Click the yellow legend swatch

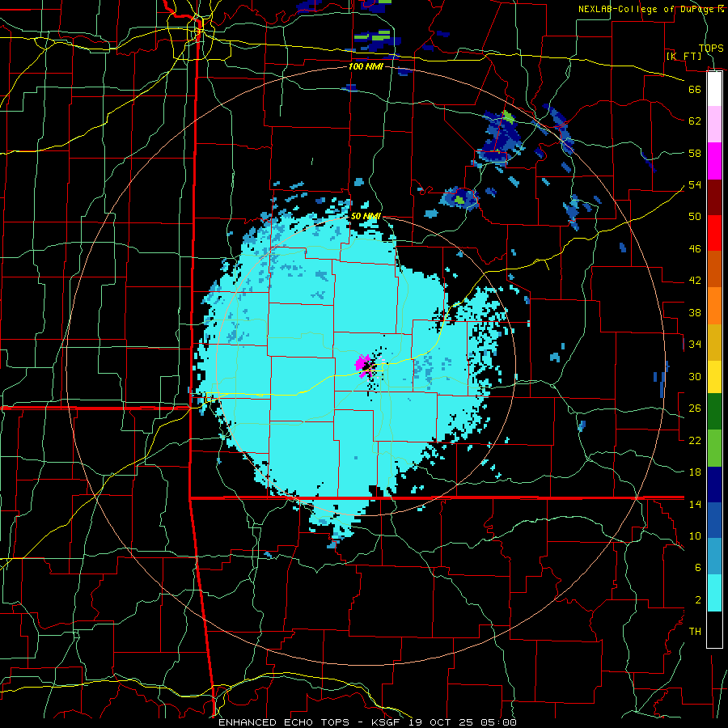click(x=714, y=376)
